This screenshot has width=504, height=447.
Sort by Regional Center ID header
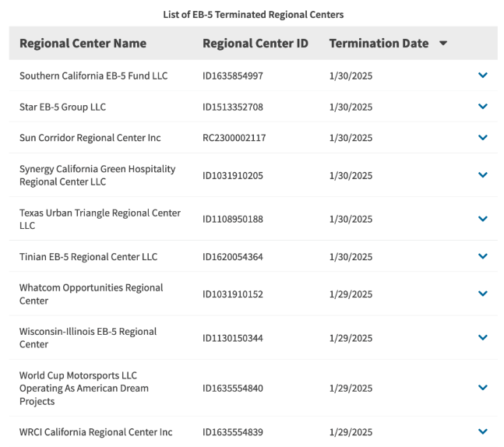point(256,44)
